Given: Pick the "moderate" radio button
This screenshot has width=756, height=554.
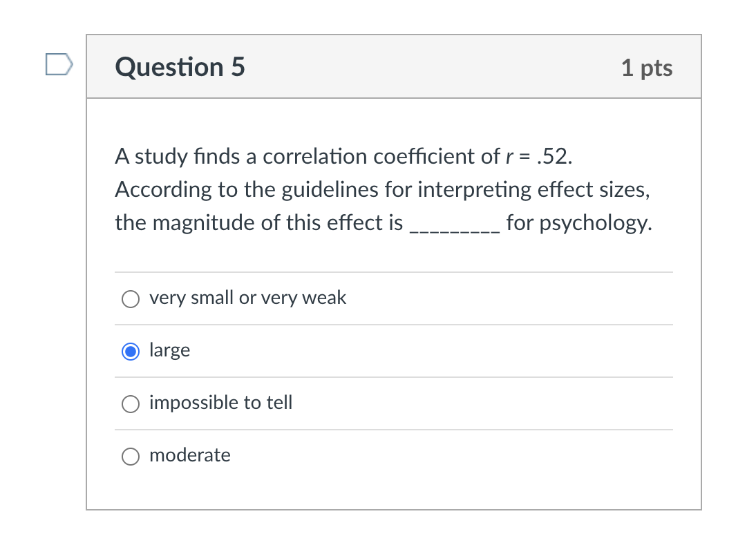Looking at the screenshot, I should point(130,456).
